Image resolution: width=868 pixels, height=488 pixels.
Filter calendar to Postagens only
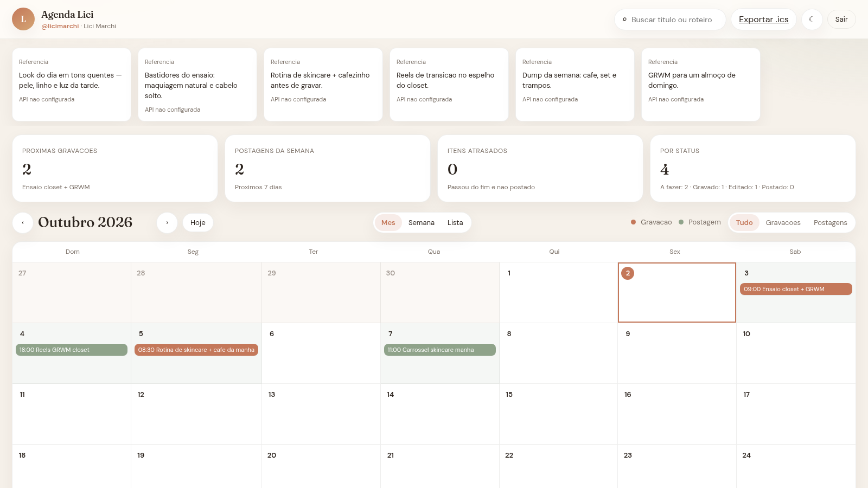tap(831, 223)
